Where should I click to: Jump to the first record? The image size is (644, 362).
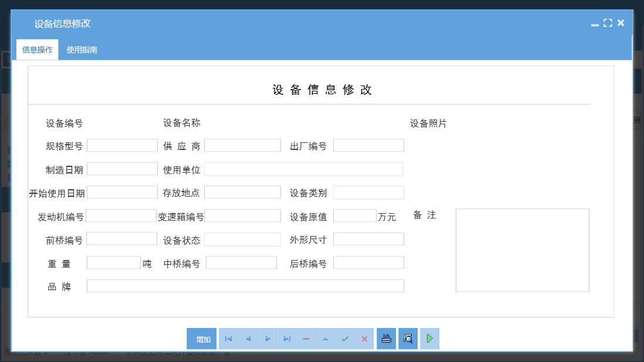pos(228,339)
